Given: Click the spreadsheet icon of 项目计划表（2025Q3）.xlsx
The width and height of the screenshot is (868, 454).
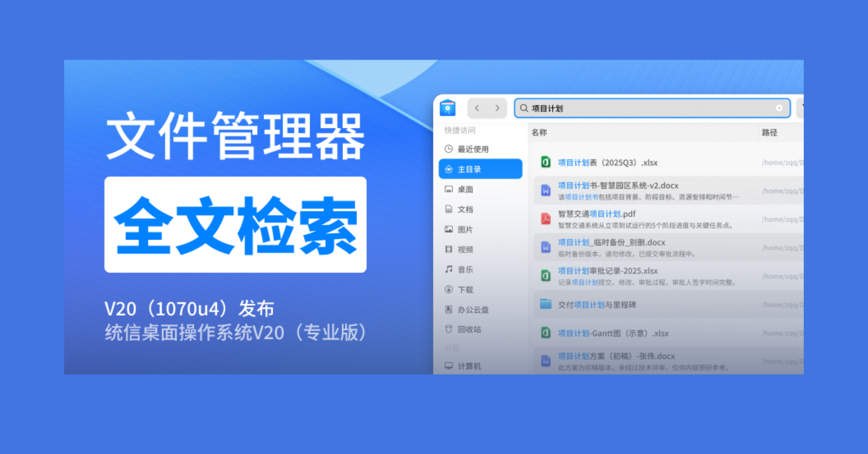Looking at the screenshot, I should [546, 162].
